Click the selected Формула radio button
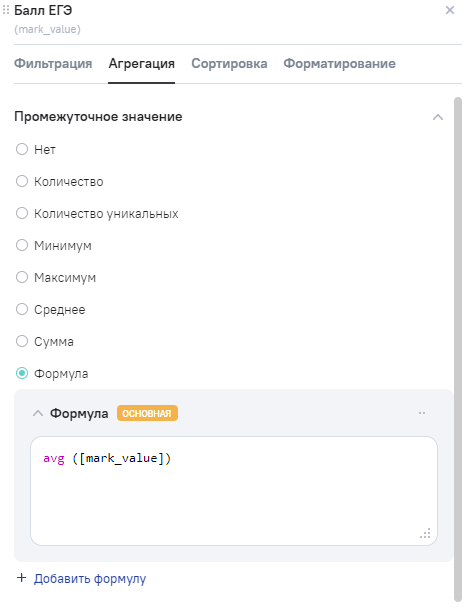 22,373
